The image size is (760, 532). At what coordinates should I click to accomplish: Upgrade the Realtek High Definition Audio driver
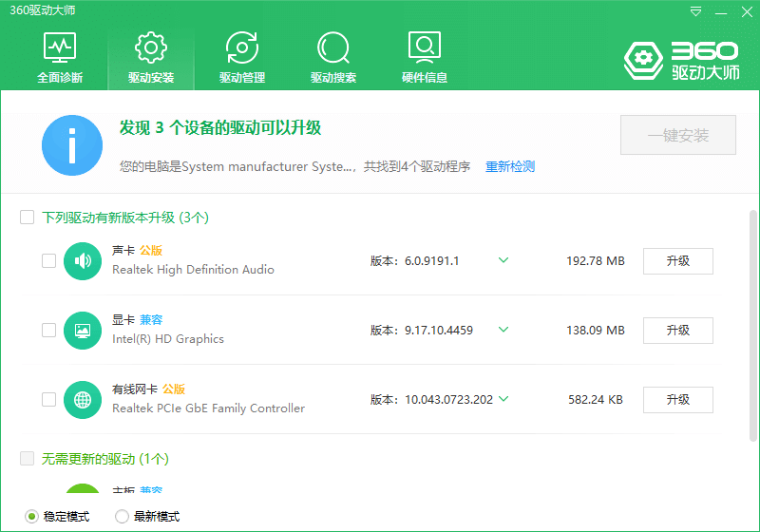pos(678,261)
